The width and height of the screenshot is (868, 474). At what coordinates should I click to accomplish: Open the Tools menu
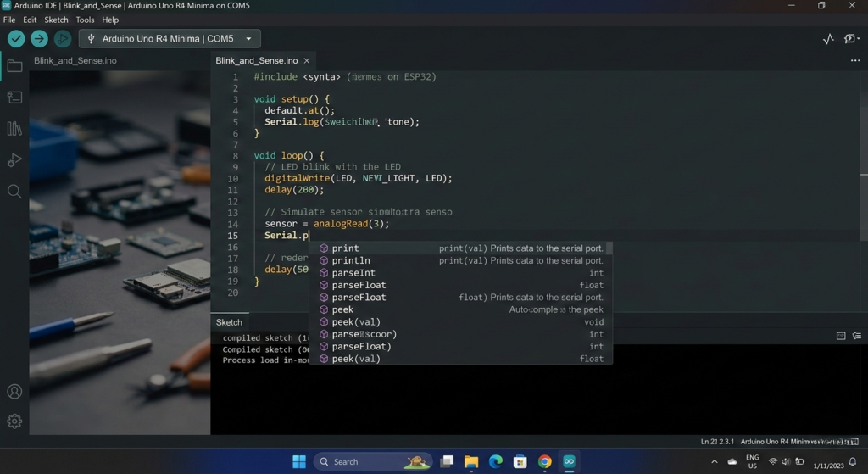[85, 20]
